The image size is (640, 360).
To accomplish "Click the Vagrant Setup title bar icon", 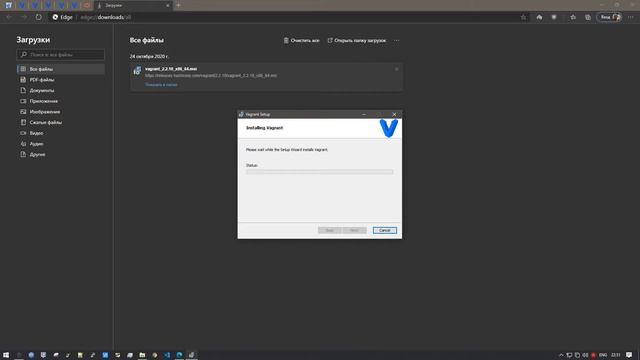I will (x=241, y=114).
